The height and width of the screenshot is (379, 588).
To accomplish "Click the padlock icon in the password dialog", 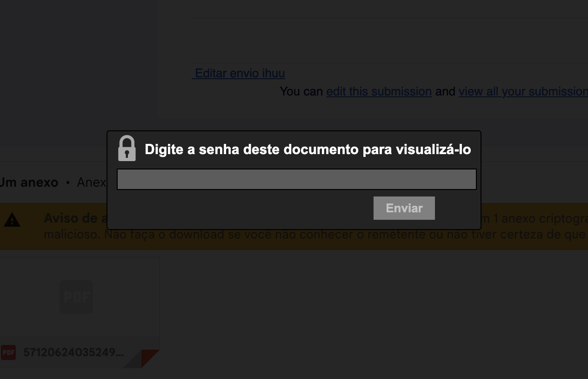I will point(127,148).
